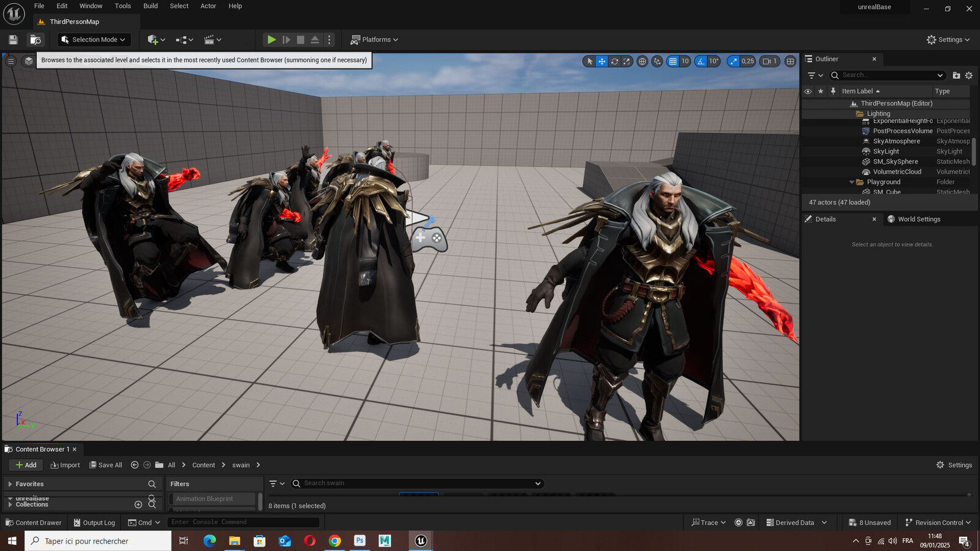Open Google Chrome from the taskbar
This screenshot has height=551, width=980.
click(x=334, y=541)
